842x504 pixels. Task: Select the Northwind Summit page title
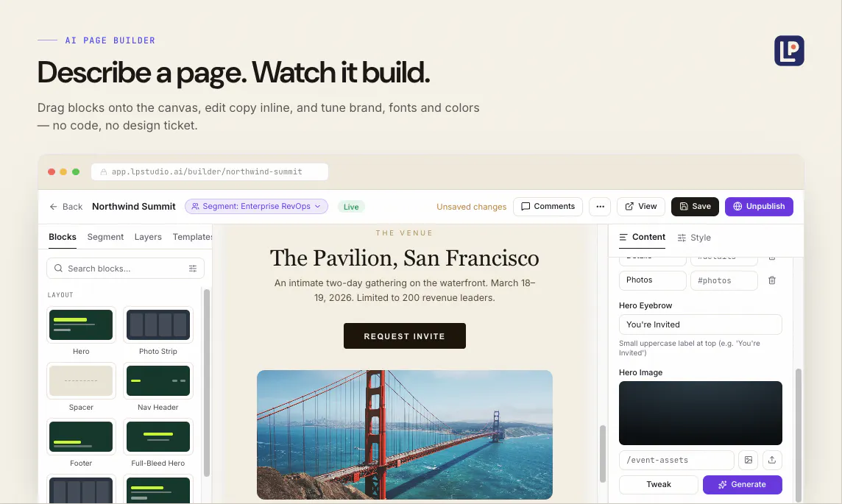click(x=134, y=207)
